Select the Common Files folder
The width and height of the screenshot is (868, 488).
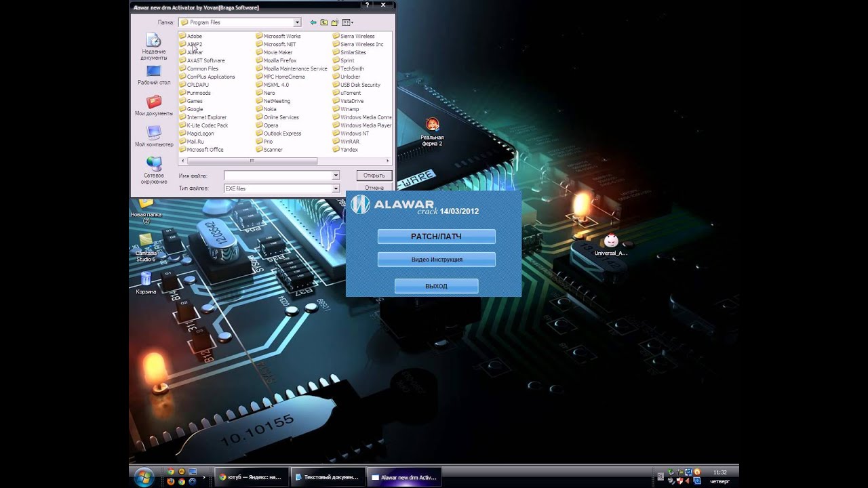[x=199, y=68]
